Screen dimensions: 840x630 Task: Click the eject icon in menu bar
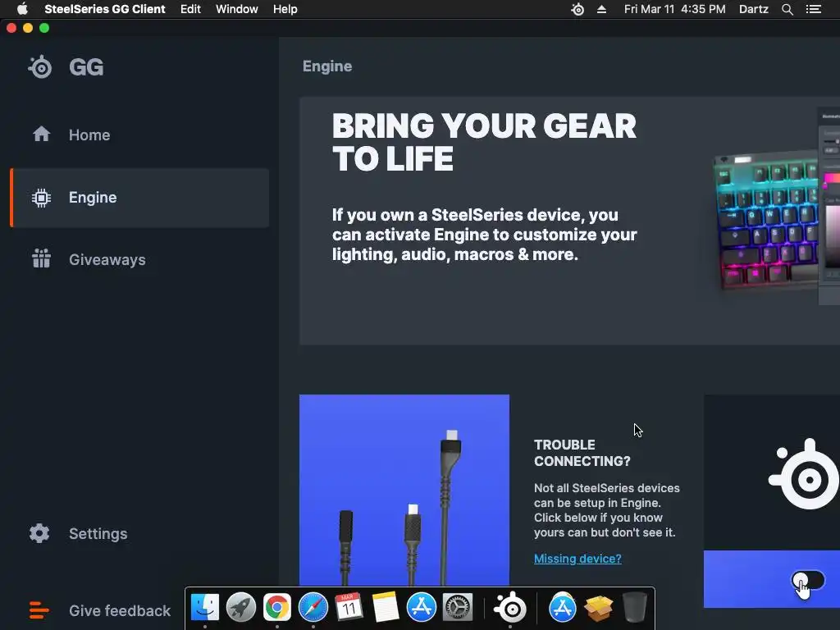pyautogui.click(x=601, y=9)
